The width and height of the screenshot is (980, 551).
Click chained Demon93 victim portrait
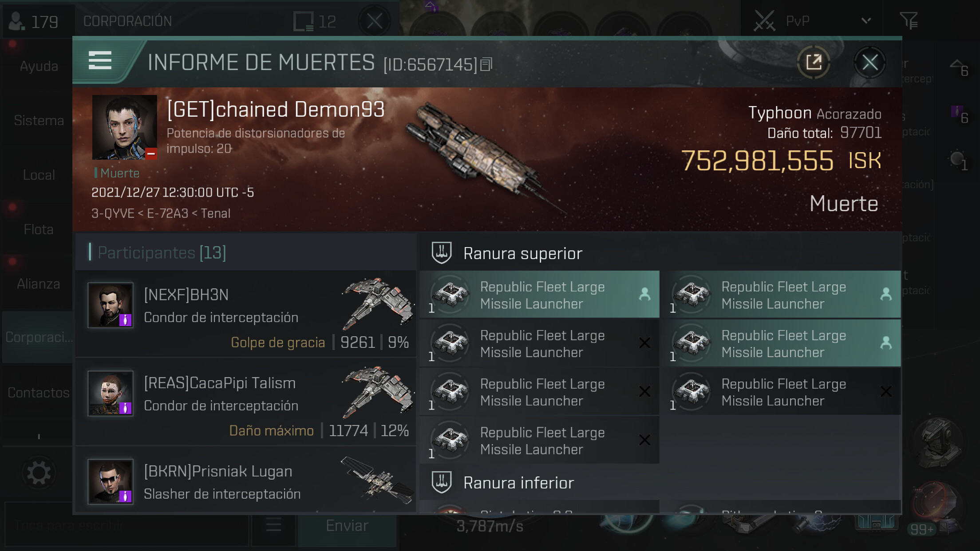tap(124, 127)
